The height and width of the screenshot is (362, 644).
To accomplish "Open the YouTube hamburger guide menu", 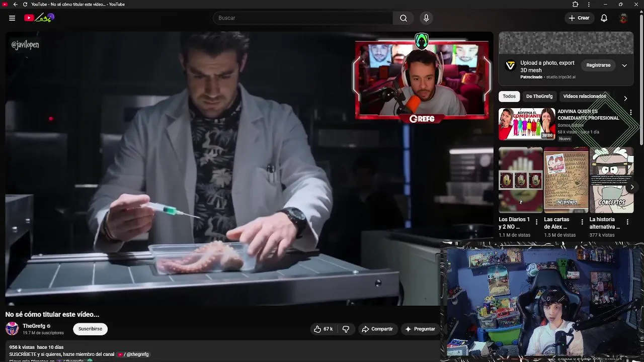I will [x=12, y=18].
